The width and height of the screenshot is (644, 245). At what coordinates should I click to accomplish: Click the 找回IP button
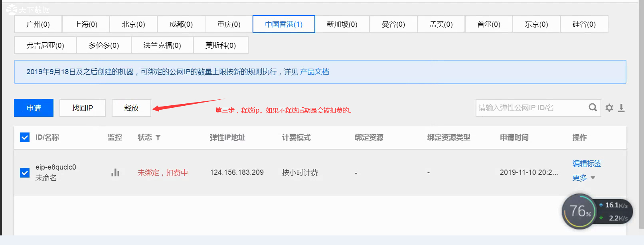click(x=83, y=108)
